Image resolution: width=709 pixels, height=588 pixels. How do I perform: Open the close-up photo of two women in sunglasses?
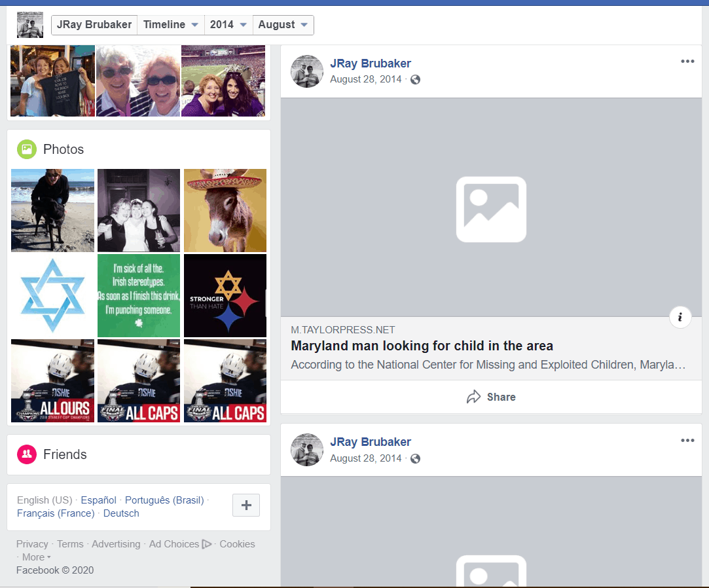[x=138, y=81]
